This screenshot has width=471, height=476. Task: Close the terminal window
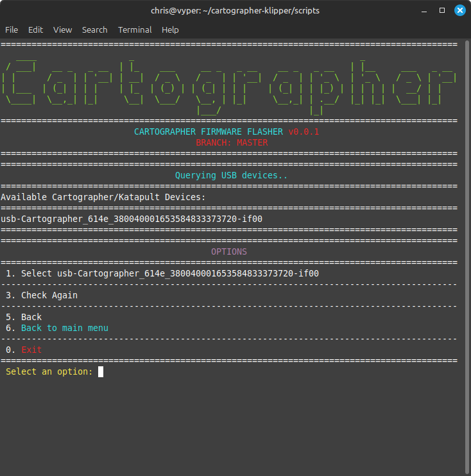[459, 11]
